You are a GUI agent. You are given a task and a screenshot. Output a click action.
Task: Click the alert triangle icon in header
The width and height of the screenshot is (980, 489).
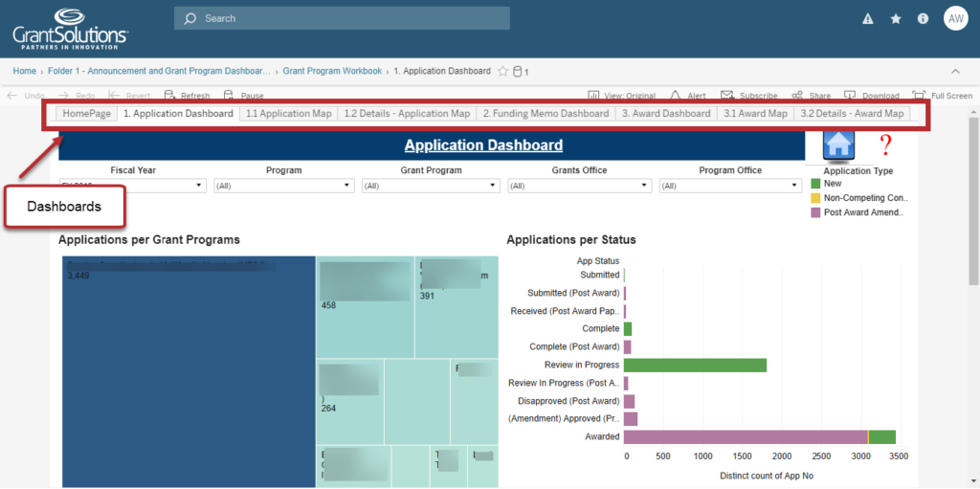pyautogui.click(x=868, y=18)
